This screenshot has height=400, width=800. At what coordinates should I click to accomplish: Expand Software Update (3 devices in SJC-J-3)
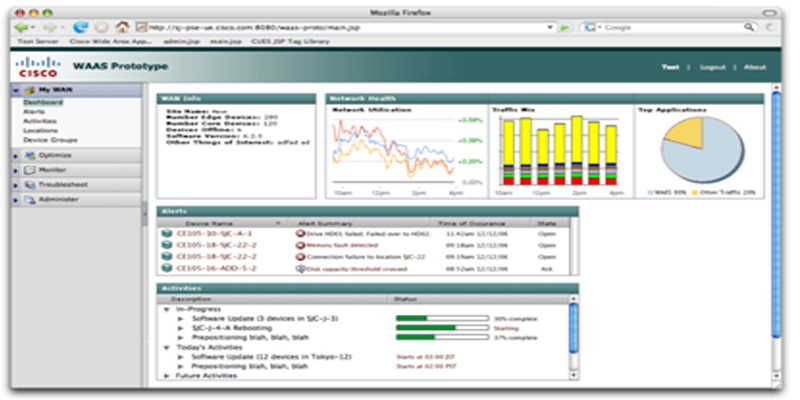pyautogui.click(x=180, y=319)
